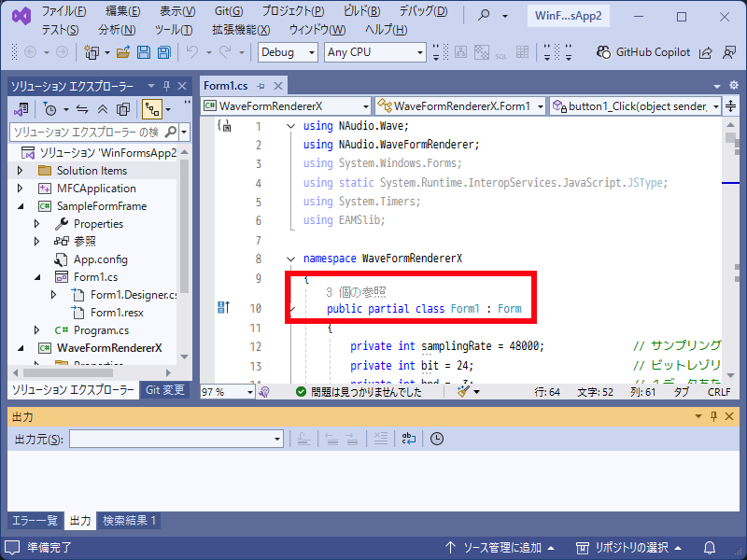Expand the Solution Items folder

coord(20,171)
